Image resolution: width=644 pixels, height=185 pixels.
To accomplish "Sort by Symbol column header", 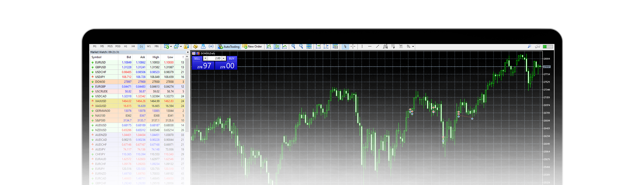I will (x=96, y=57).
